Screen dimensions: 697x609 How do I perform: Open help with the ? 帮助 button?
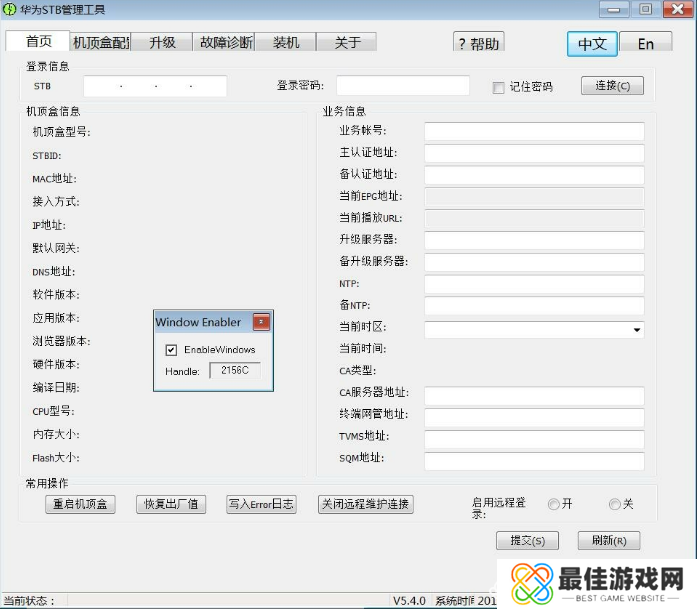[478, 43]
